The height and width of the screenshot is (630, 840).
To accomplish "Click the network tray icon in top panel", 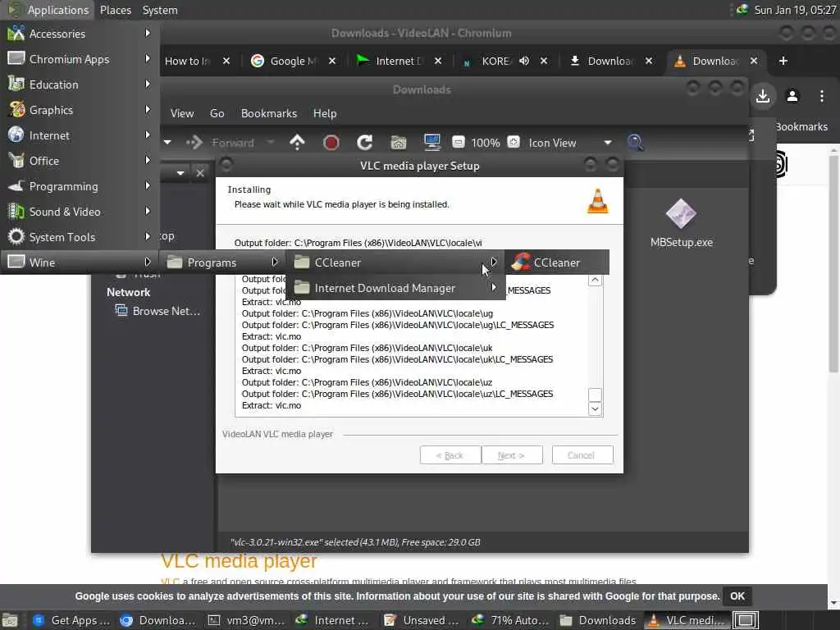I will pos(742,10).
